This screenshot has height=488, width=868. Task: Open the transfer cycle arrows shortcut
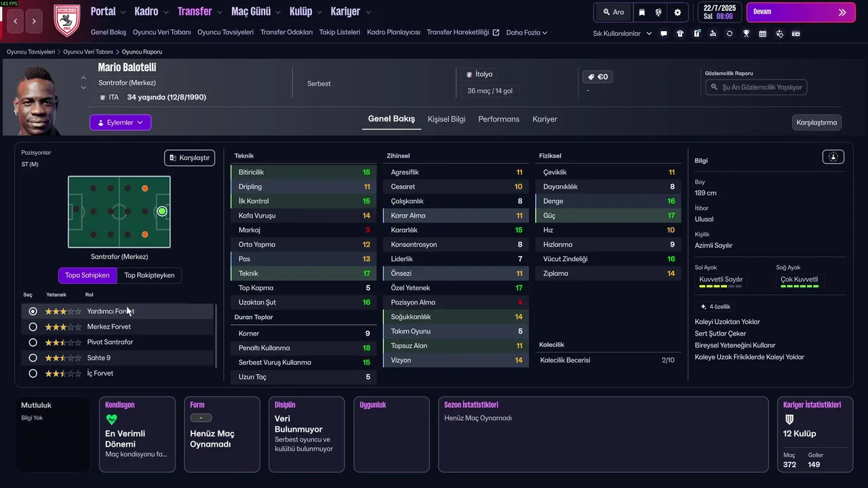point(729,33)
